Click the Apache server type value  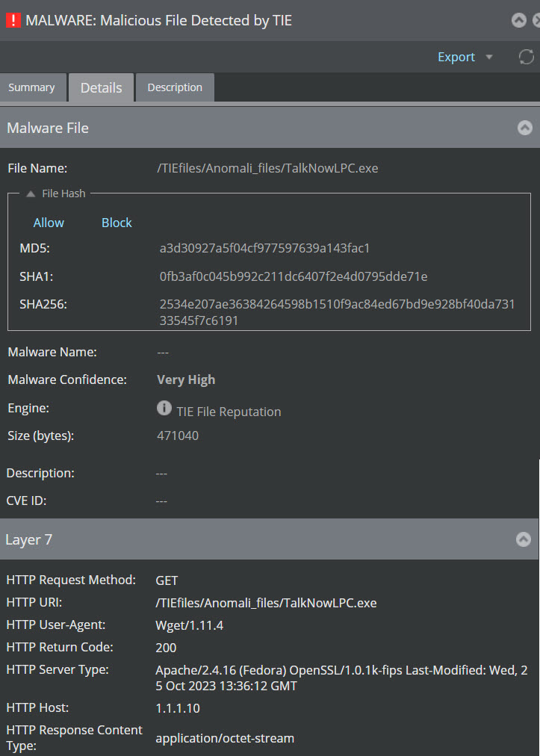click(342, 678)
